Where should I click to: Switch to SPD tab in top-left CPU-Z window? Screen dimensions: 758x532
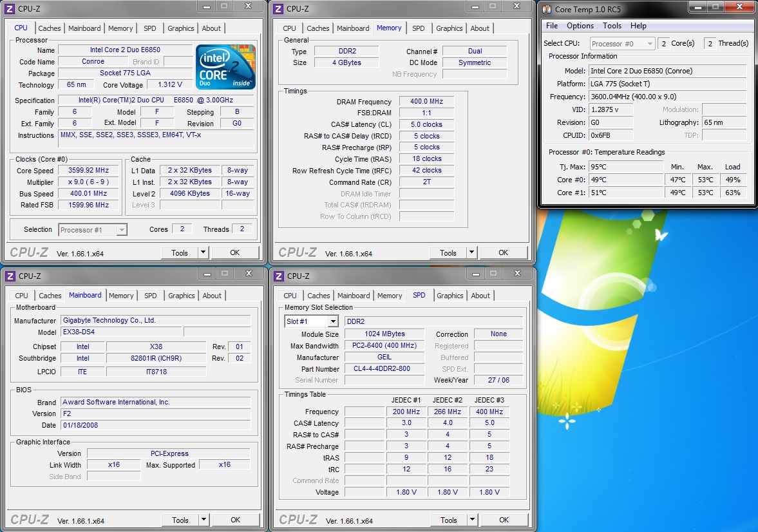[150, 28]
